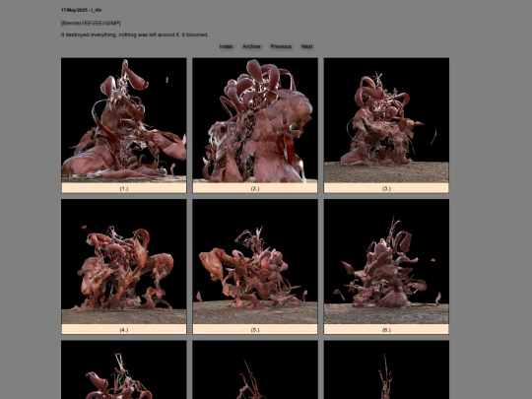Click the description 'It destroyed everything' text
The width and height of the screenshot is (532, 399).
pyautogui.click(x=134, y=34)
